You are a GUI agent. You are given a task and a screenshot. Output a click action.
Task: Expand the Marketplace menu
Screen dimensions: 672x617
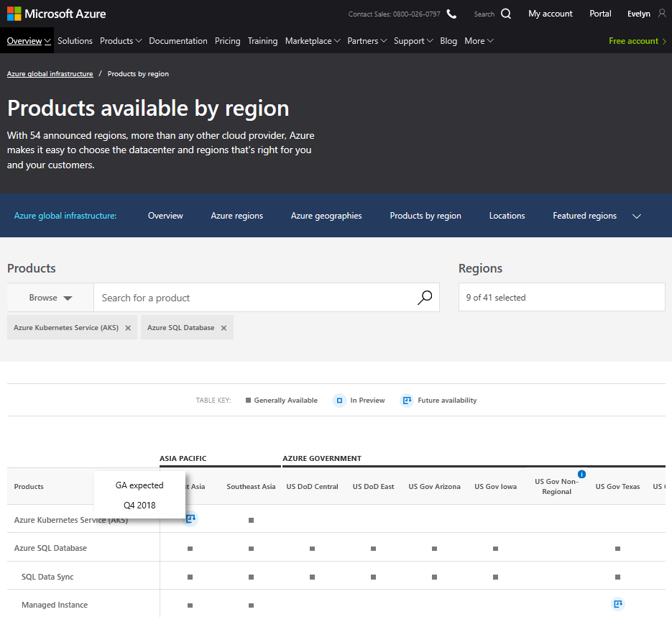pyautogui.click(x=313, y=41)
